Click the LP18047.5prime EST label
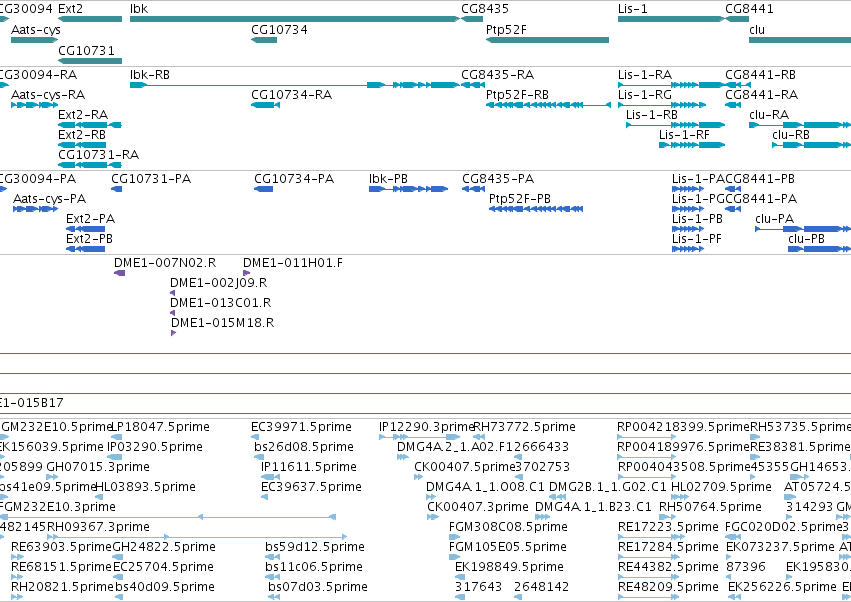Viewport: 851px width, 602px height. click(x=160, y=427)
